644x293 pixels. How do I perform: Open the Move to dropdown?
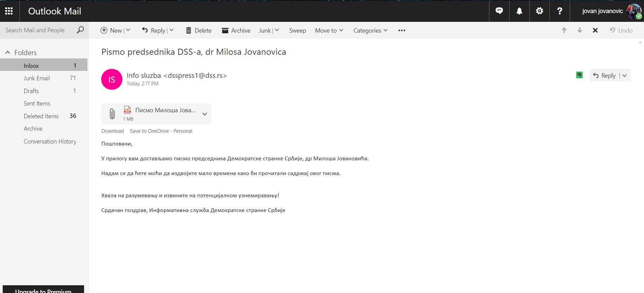[x=329, y=30]
